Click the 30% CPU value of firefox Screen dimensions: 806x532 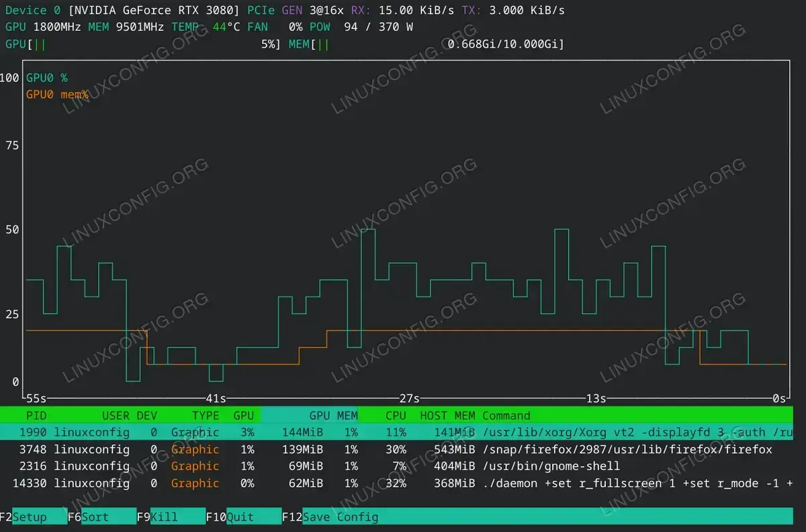[396, 449]
